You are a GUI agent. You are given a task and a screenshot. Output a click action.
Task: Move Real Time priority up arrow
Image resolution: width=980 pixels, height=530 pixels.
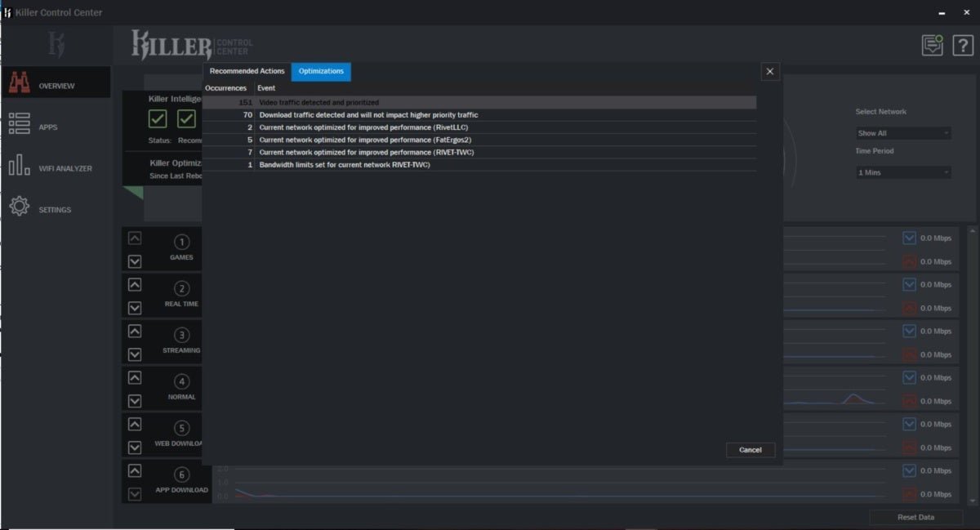(x=135, y=284)
